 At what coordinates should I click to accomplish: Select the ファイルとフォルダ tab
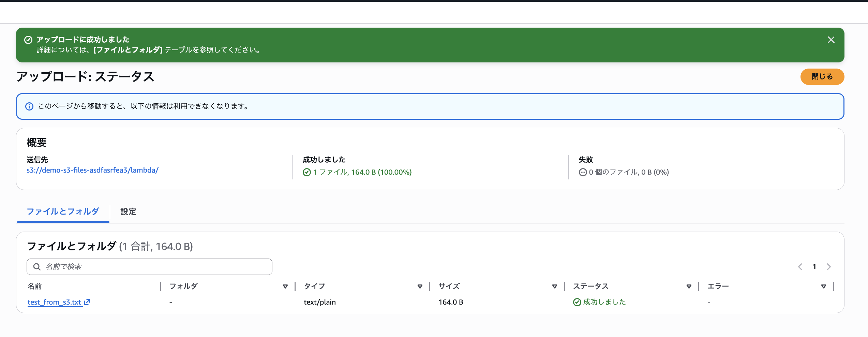tap(63, 211)
